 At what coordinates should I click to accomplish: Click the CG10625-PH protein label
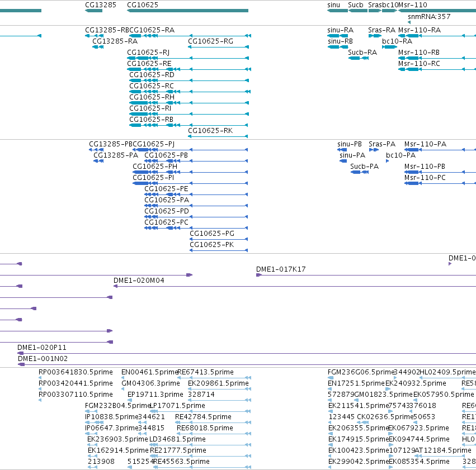click(155, 167)
